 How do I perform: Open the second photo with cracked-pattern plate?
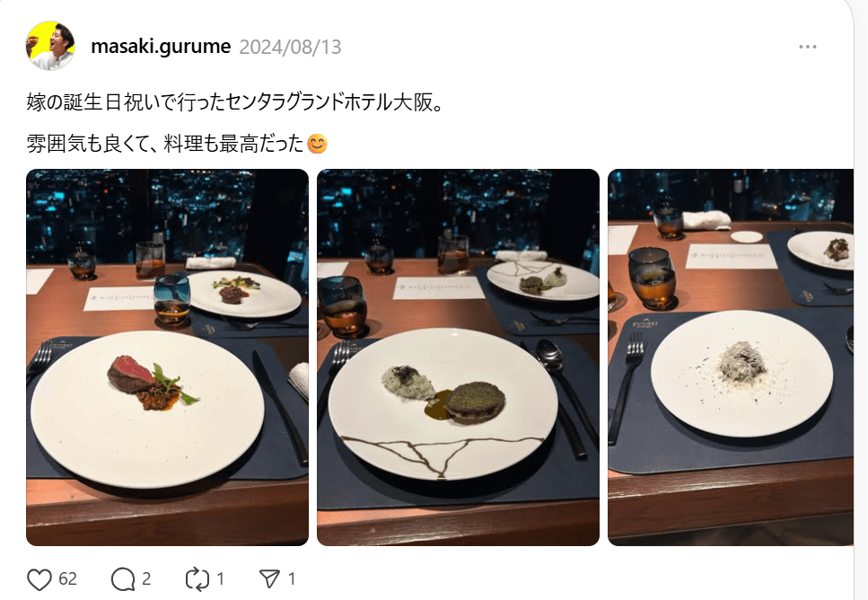coord(458,357)
